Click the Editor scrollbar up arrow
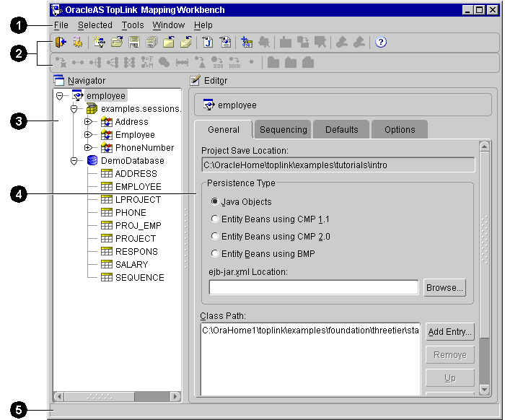The height and width of the screenshot is (420, 505). pyautogui.click(x=484, y=146)
